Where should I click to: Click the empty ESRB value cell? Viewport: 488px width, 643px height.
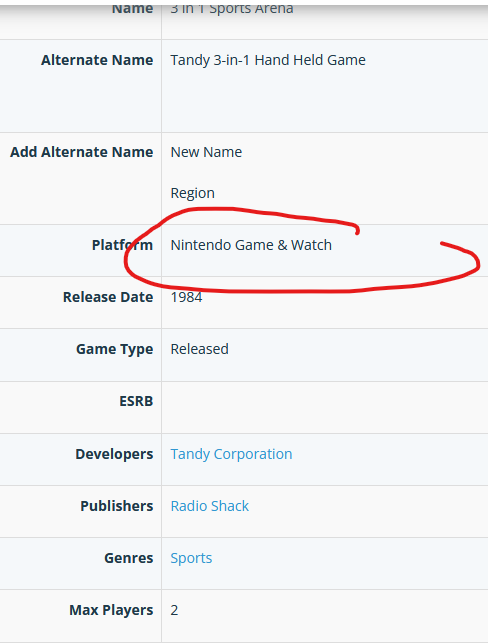[325, 407]
